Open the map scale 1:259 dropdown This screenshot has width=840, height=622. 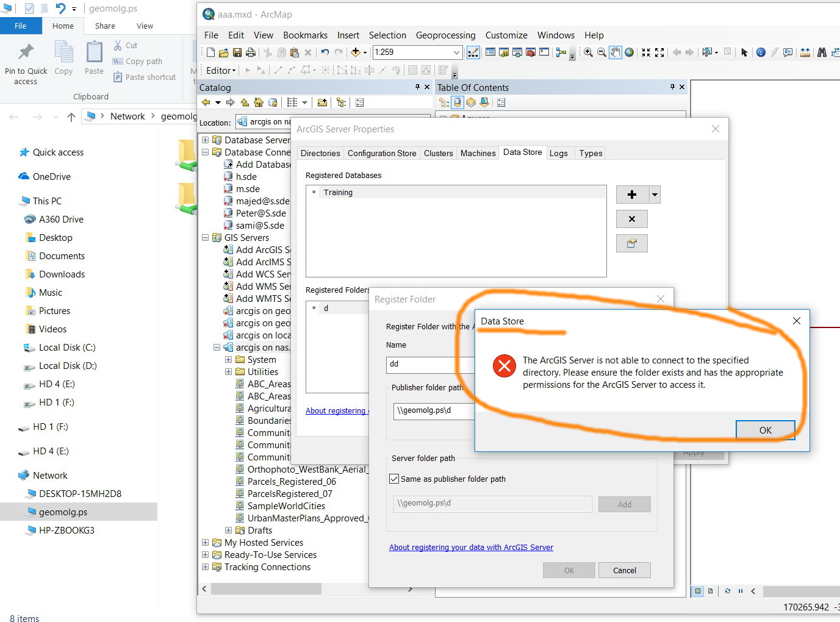coord(456,52)
